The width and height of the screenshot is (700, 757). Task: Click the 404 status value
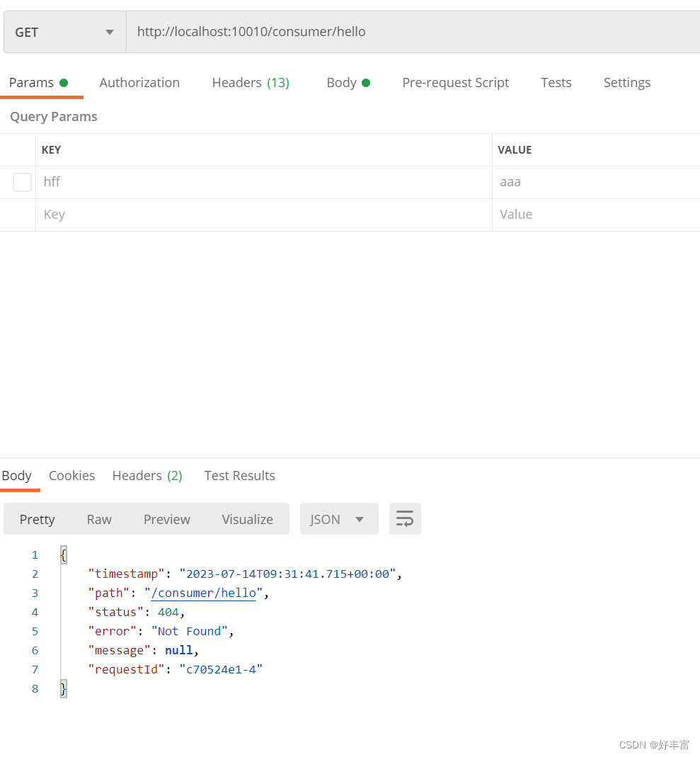click(x=168, y=612)
